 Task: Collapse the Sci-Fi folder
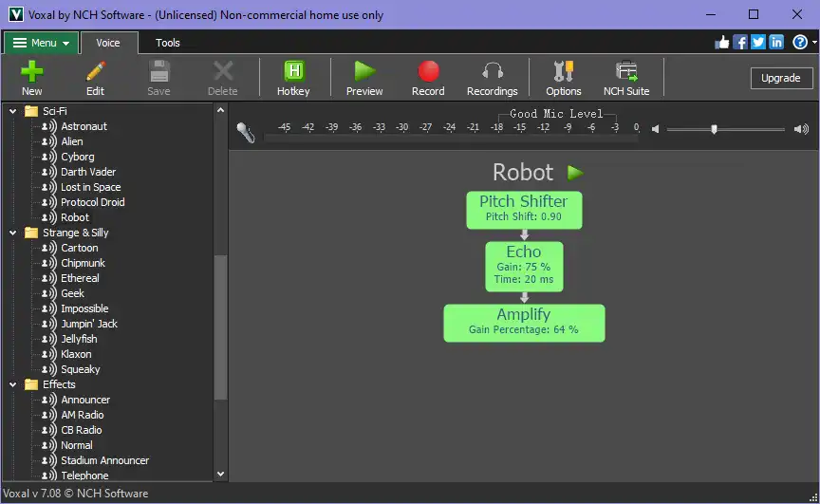[x=13, y=111]
